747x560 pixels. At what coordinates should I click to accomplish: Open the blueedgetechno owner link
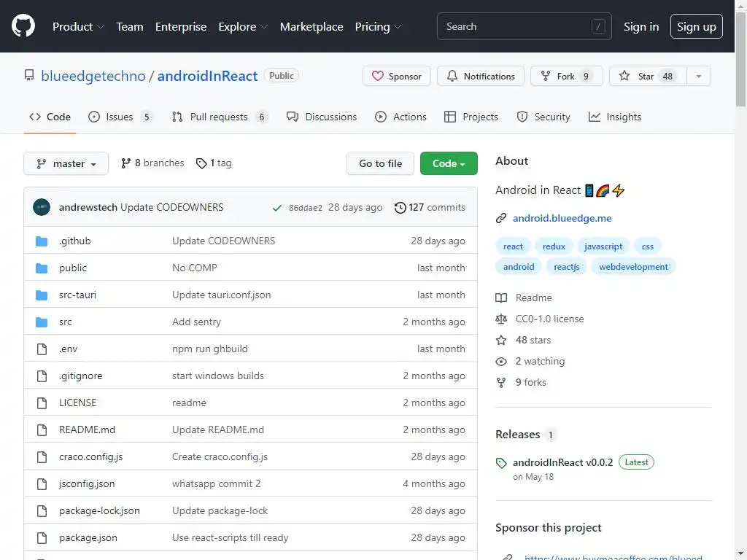tap(93, 76)
